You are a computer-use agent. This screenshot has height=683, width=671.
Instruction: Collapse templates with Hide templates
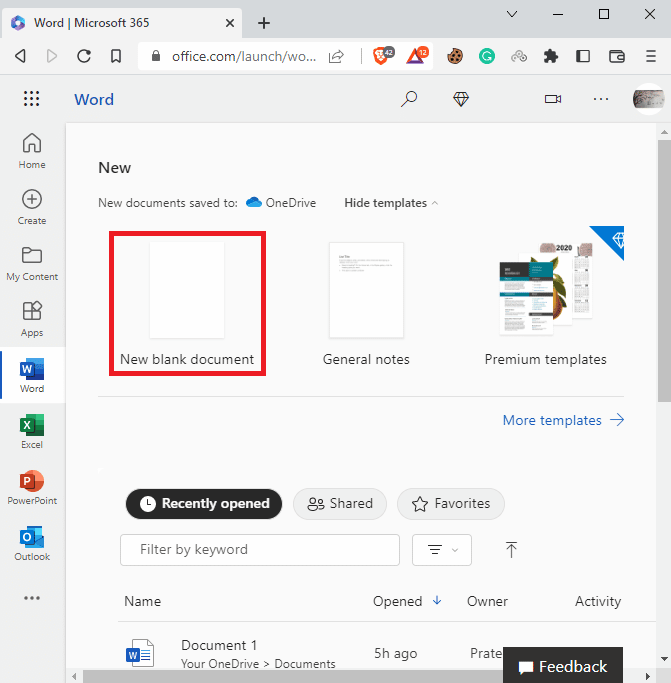pos(391,203)
